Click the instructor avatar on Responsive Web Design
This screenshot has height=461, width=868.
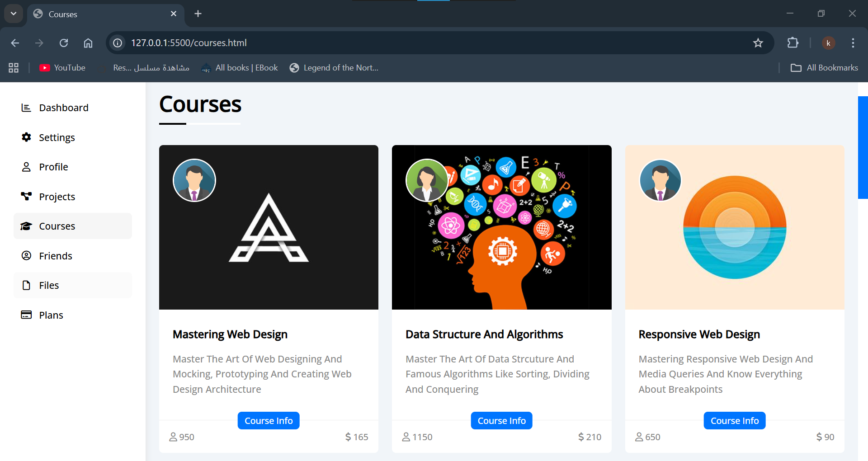pyautogui.click(x=660, y=180)
